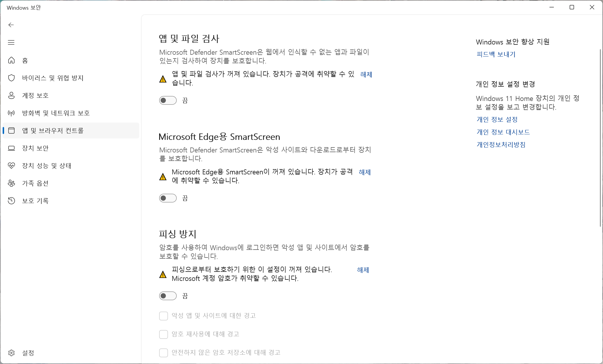Turn on the 앱 및 파일 검사 toggle
This screenshot has height=364, width=603.
click(168, 100)
